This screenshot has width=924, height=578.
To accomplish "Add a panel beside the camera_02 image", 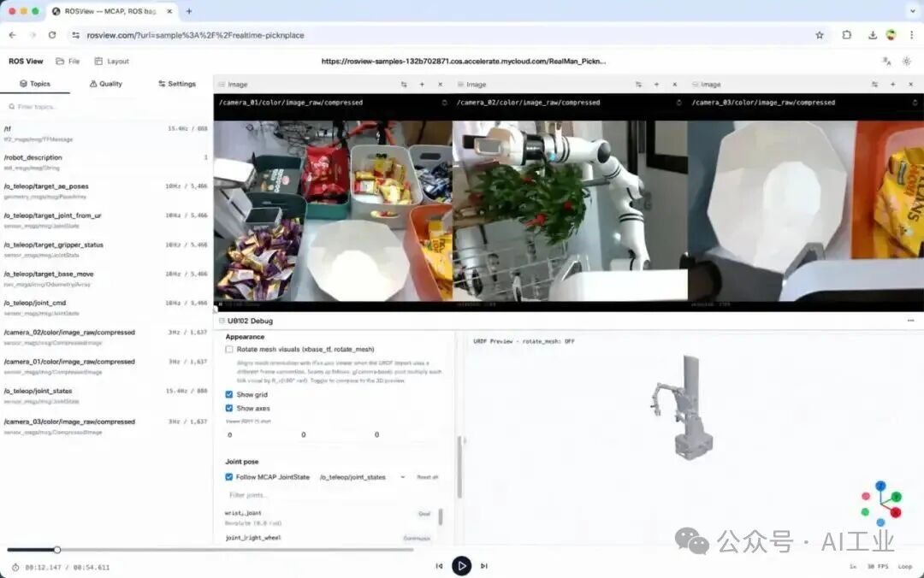I will pyautogui.click(x=656, y=85).
